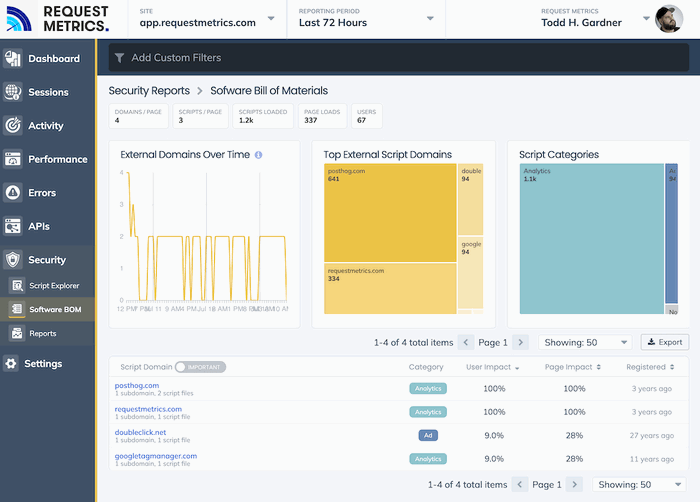Click the posthog.com treemap block

click(390, 213)
